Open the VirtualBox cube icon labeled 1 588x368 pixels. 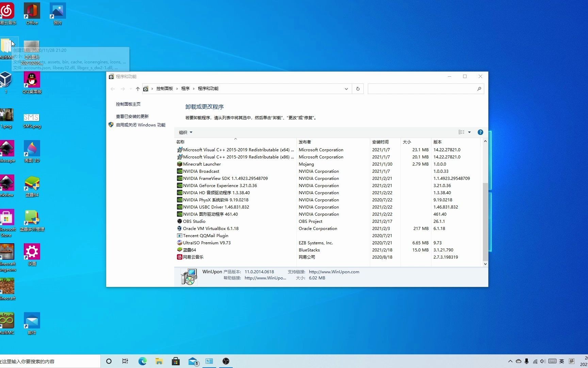click(6, 82)
